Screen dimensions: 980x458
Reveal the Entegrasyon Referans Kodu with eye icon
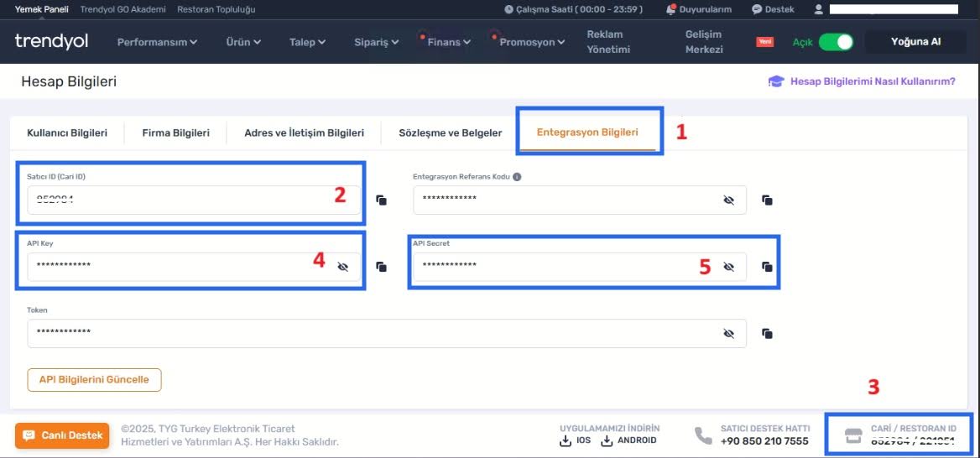728,200
